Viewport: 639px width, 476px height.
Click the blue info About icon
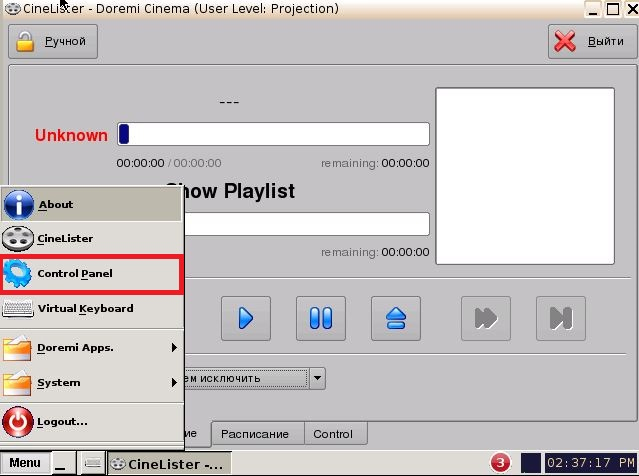(x=18, y=205)
